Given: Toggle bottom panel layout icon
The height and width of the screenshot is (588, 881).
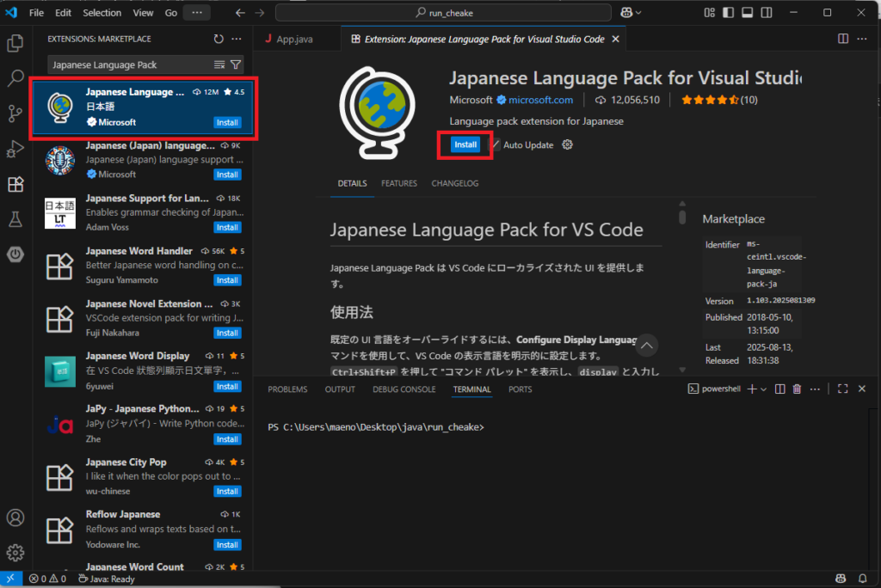Looking at the screenshot, I should click(748, 12).
